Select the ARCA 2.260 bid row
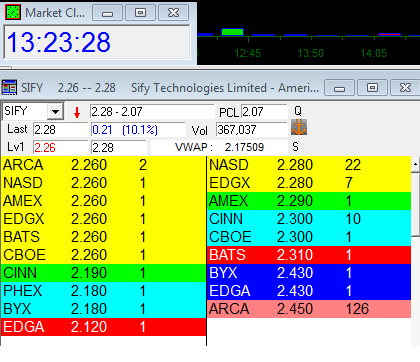Screen dimensions: 420x362 [x=103, y=165]
